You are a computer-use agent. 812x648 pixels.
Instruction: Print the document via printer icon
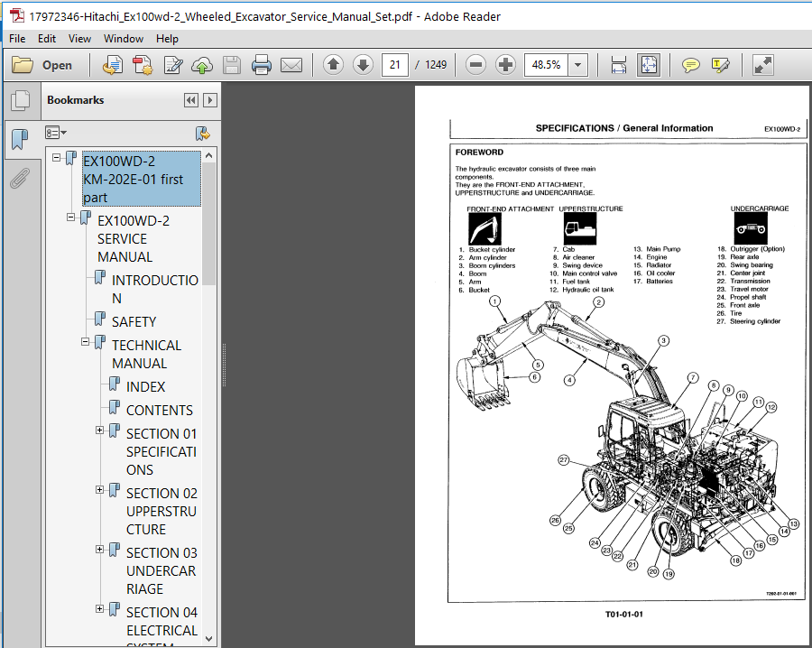click(262, 65)
